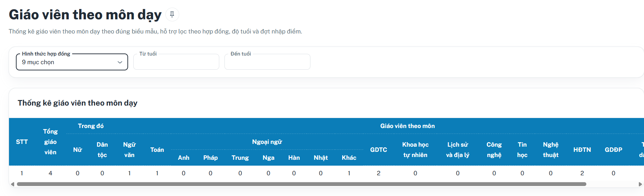
Task: Select the GDTC column header
Action: coord(378,150)
